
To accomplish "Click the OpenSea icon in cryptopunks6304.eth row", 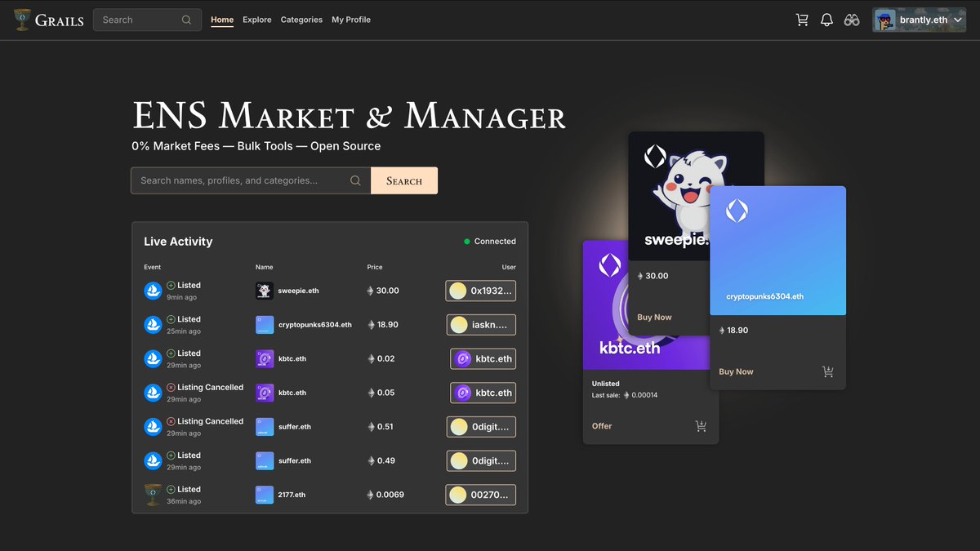I will (x=153, y=325).
